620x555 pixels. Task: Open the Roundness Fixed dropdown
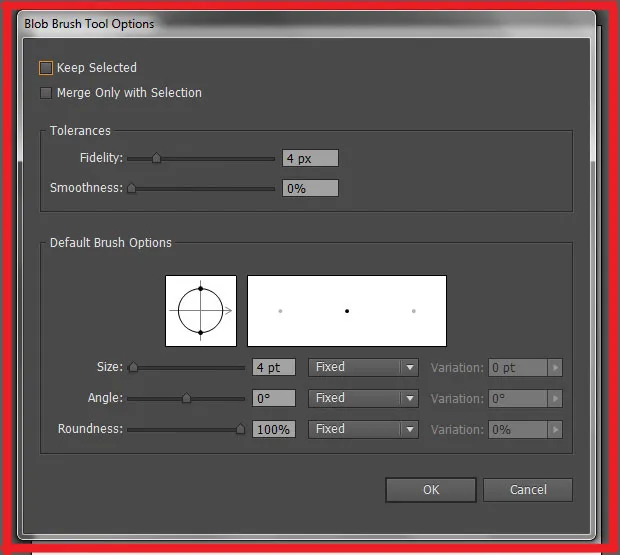tap(363, 429)
